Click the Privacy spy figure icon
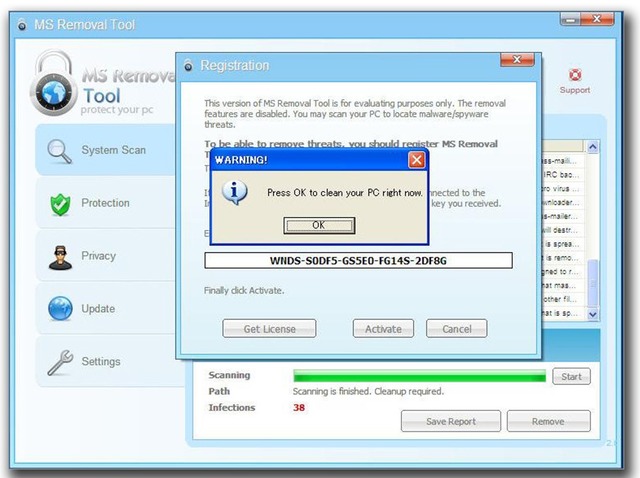Viewport: 640px width, 478px height. [60, 258]
